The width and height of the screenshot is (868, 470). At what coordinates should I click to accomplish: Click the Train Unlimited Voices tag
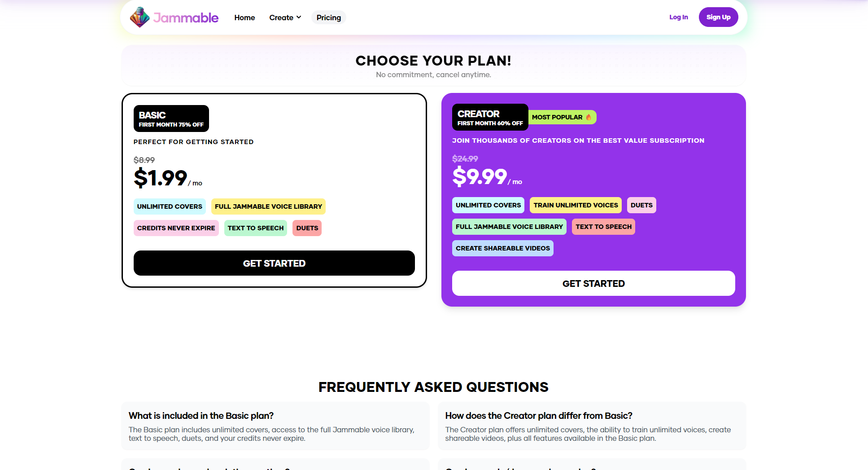pos(576,205)
